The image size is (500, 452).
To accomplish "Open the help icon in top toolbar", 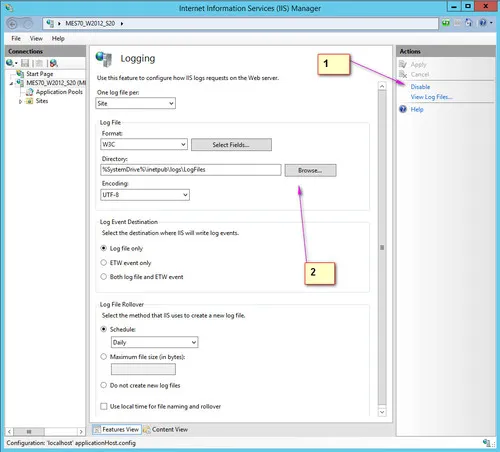I will tap(483, 23).
